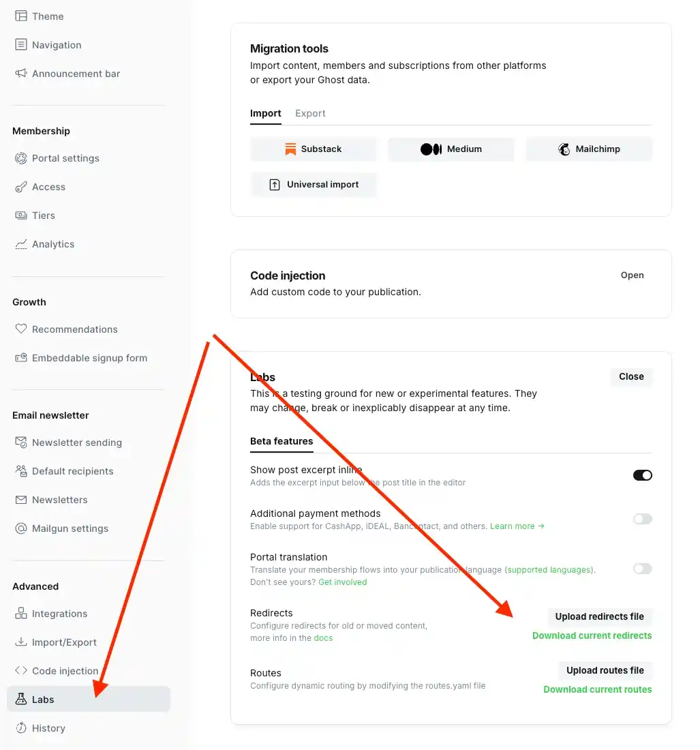Expand the Code injection section via Open
700x750 pixels.
pos(631,275)
